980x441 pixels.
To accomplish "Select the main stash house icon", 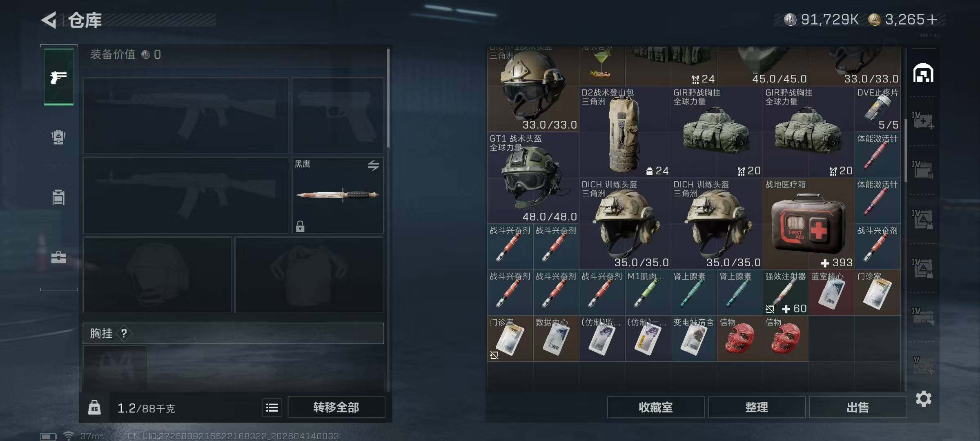I will point(923,73).
